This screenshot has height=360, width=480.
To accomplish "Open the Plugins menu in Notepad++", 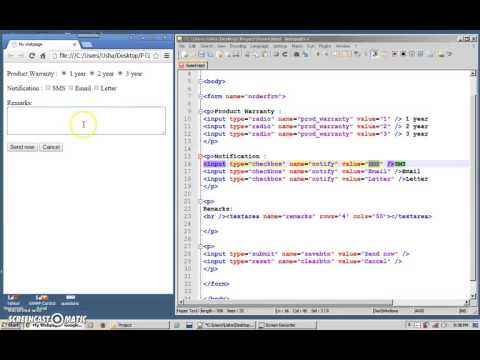I will [x=325, y=46].
